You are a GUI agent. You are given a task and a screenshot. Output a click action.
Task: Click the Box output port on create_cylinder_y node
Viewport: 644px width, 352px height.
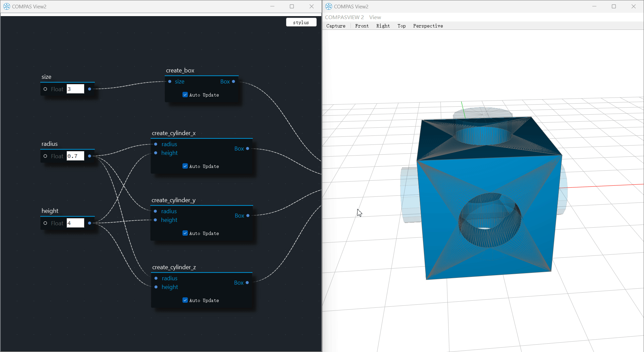tap(247, 216)
